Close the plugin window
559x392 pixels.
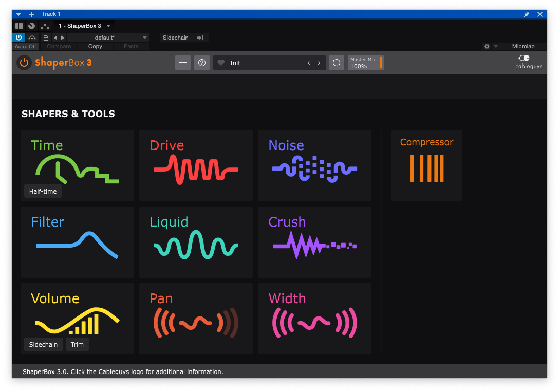[540, 14]
